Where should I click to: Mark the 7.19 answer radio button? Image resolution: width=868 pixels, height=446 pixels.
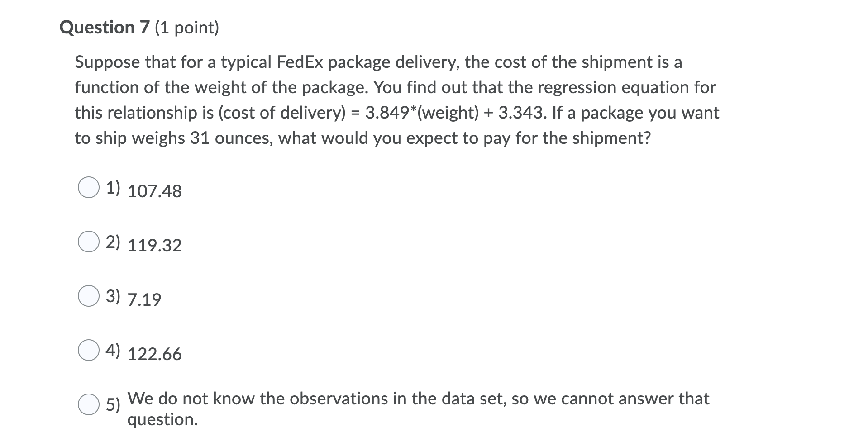(x=89, y=296)
